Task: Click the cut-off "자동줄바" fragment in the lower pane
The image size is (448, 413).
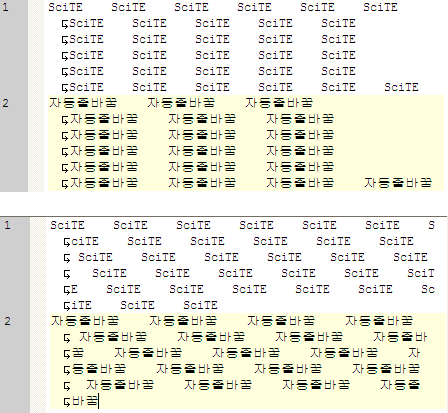Action: (400, 337)
